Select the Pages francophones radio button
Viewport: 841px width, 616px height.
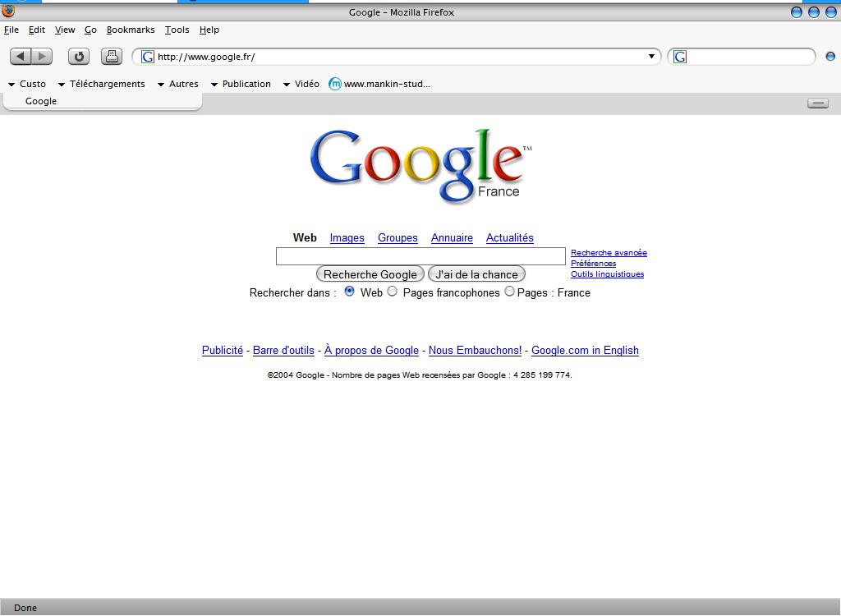392,291
